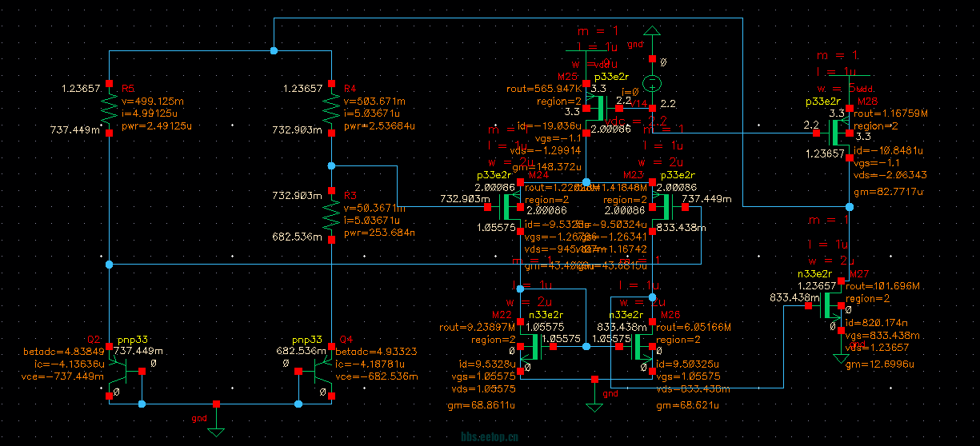
Task: Click the v=503.671m annotation on R4
Action: (374, 102)
